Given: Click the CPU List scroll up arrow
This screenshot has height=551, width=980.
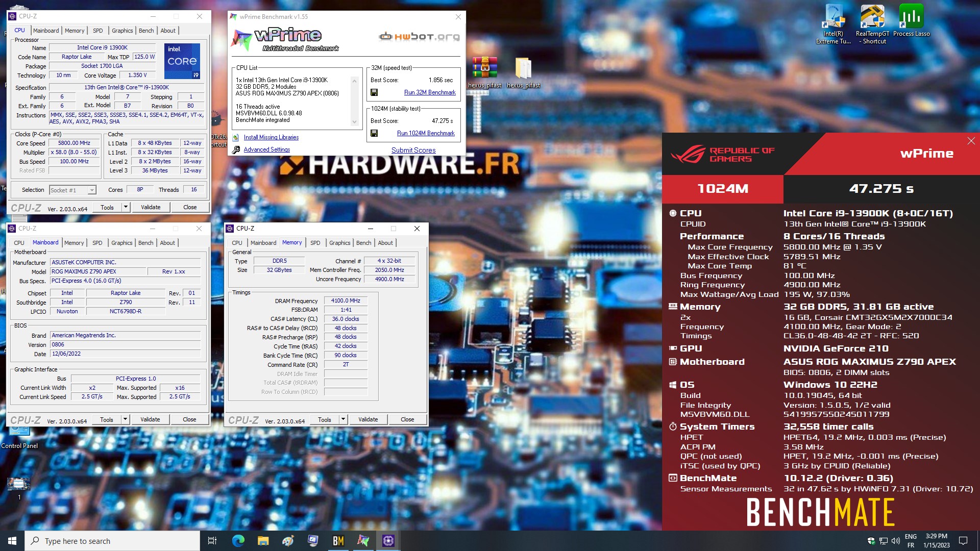Looking at the screenshot, I should 354,81.
